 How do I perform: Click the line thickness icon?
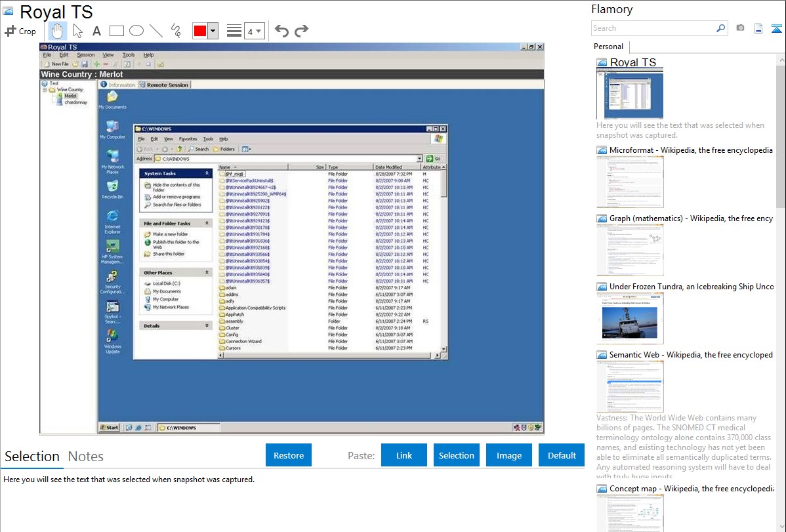point(234,31)
